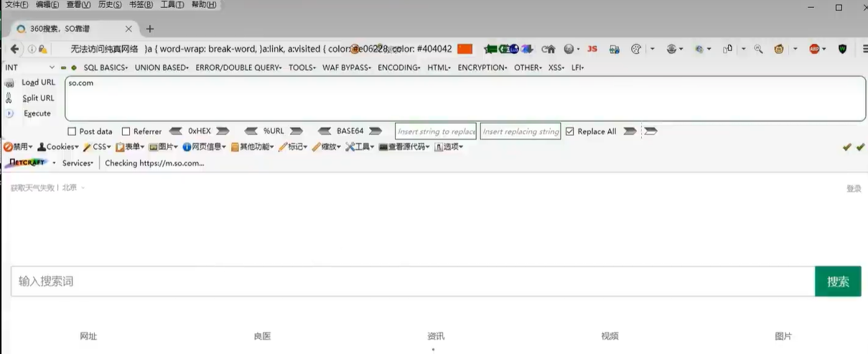Expand the SQL BASICS dropdown
The height and width of the screenshot is (354, 868).
[106, 67]
